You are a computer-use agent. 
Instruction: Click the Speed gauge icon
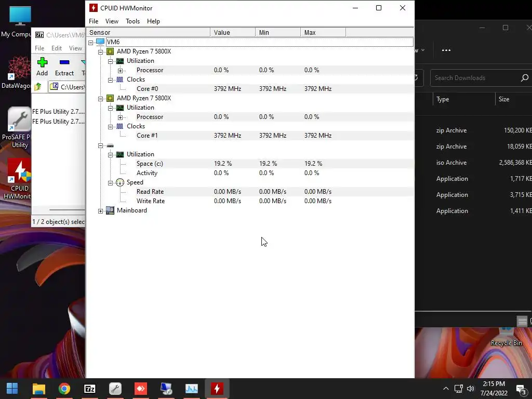click(x=120, y=182)
